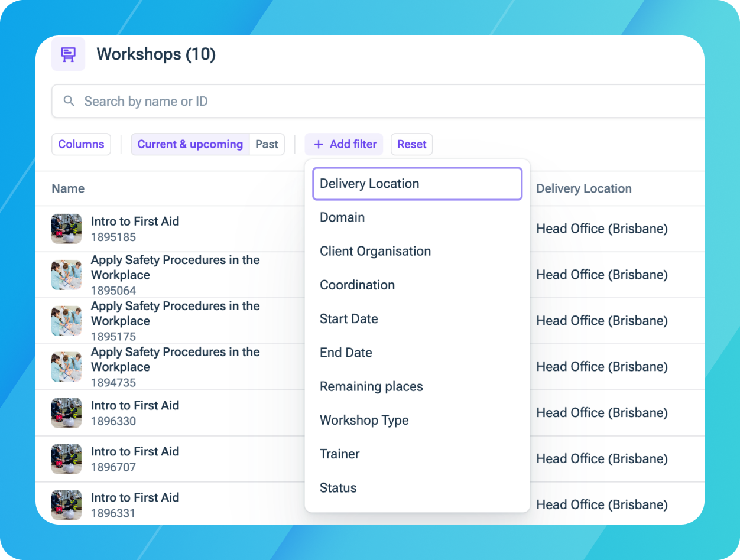Image resolution: width=740 pixels, height=560 pixels.
Task: Click the Delivery Location column header
Action: pos(584,188)
